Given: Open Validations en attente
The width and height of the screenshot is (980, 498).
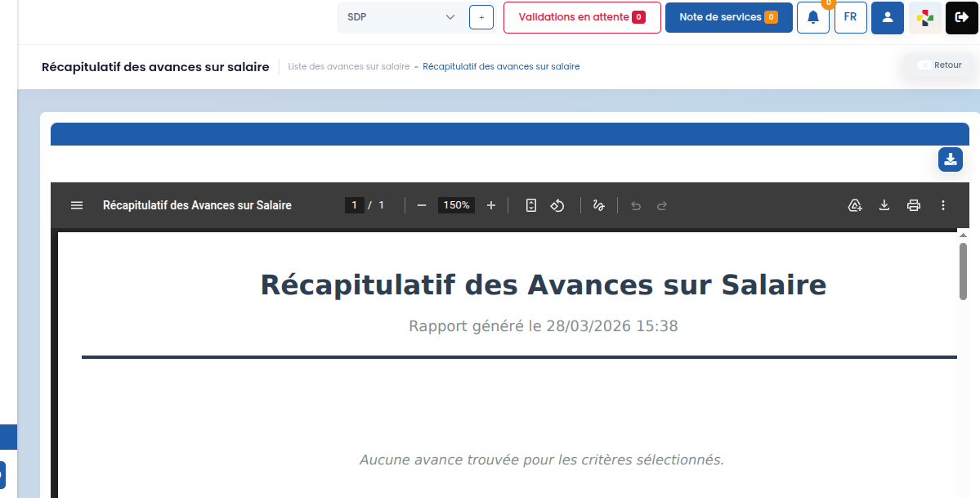Looking at the screenshot, I should click(x=582, y=17).
